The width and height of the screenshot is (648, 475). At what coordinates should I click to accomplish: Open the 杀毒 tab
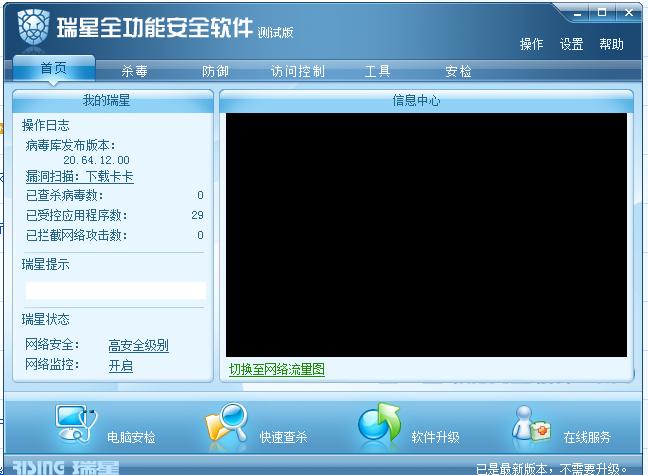pos(134,72)
